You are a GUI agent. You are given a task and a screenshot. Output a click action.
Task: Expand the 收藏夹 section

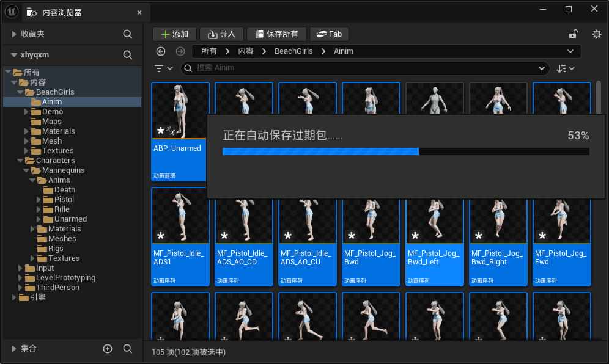click(14, 34)
